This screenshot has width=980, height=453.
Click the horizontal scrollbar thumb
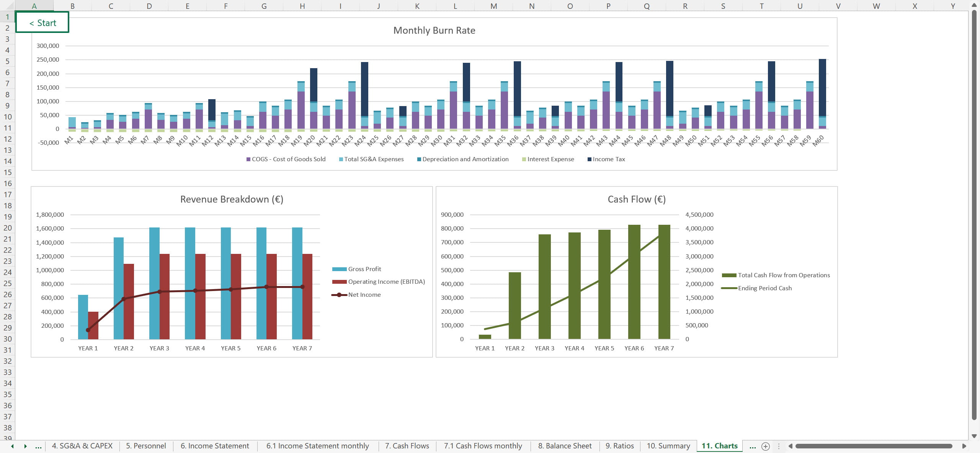pos(874,446)
